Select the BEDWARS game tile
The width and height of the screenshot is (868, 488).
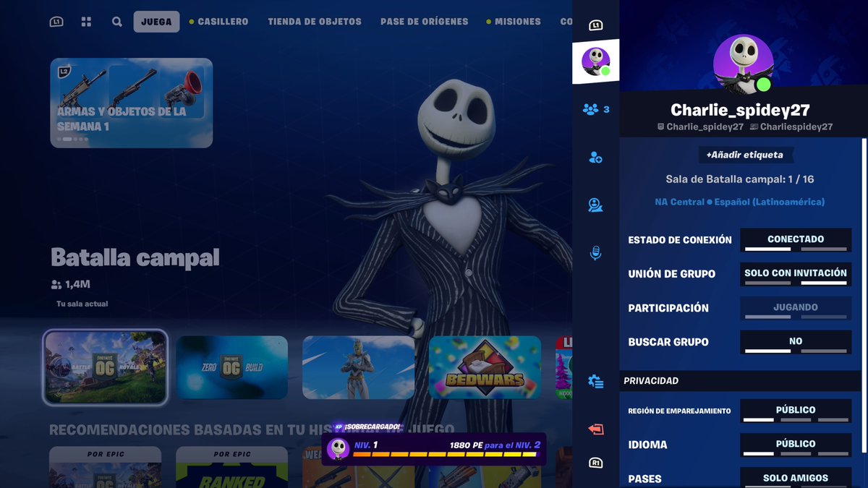485,367
